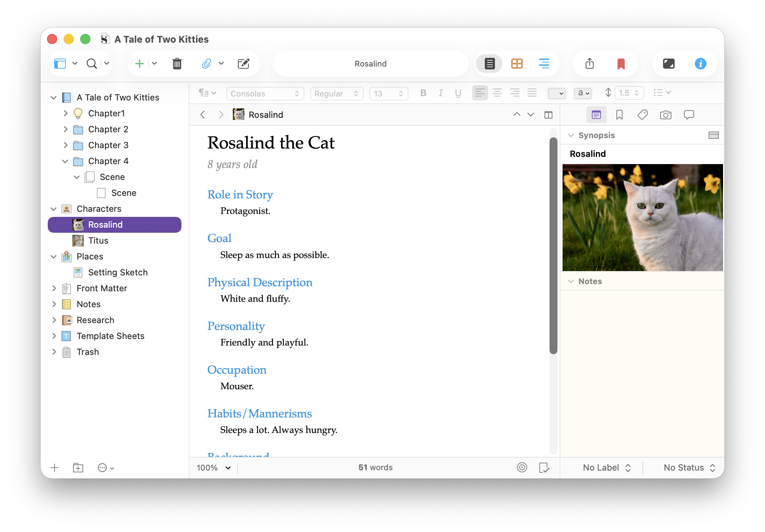Click the inspector Metadata tag icon
The height and width of the screenshot is (532, 765).
642,115
